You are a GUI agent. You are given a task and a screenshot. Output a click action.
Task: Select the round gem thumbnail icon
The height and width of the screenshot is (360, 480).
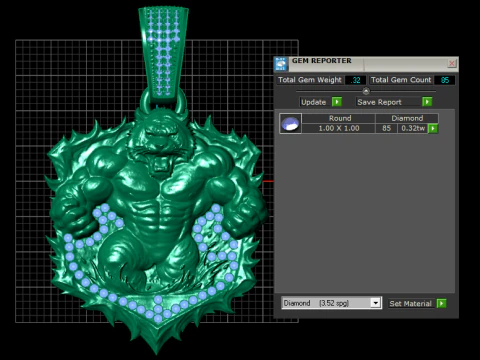290,123
